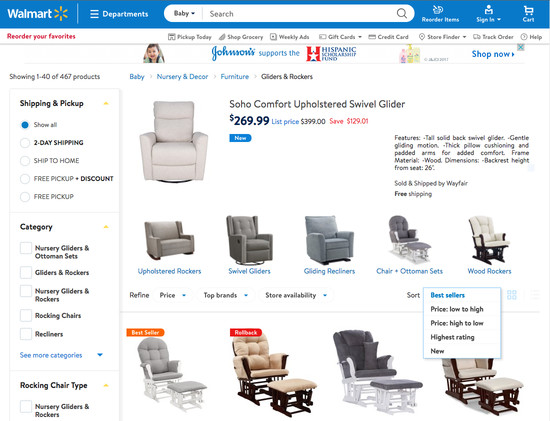The height and width of the screenshot is (421, 550).
Task: Check the Recliners category checkbox
Action: pos(26,334)
